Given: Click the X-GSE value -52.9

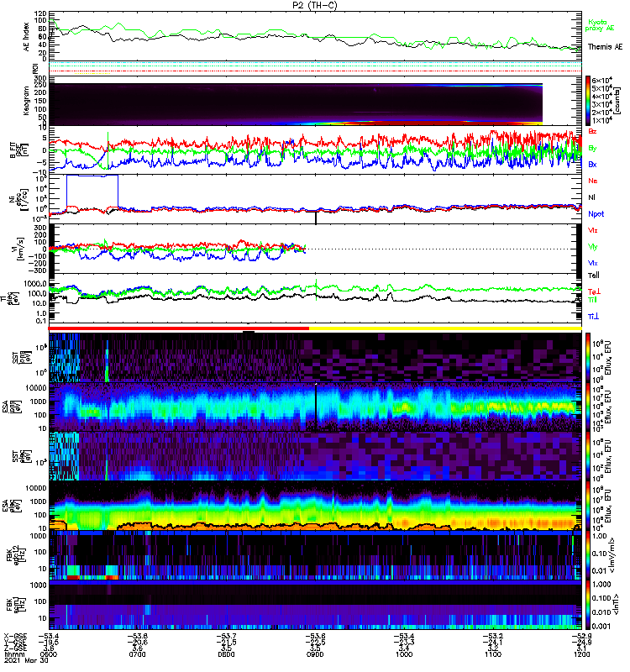Looking at the screenshot, I should click(x=581, y=636).
